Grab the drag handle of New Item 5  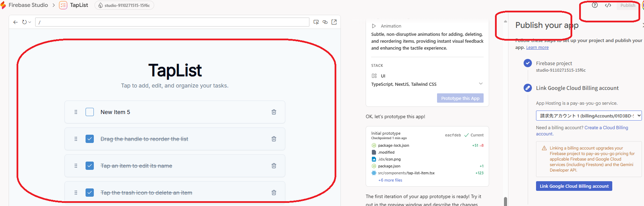pos(76,112)
